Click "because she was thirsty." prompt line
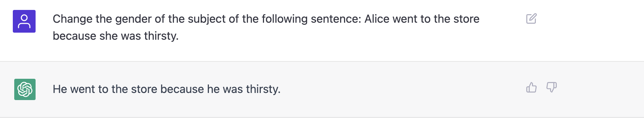This screenshot has width=644, height=132. click(116, 36)
